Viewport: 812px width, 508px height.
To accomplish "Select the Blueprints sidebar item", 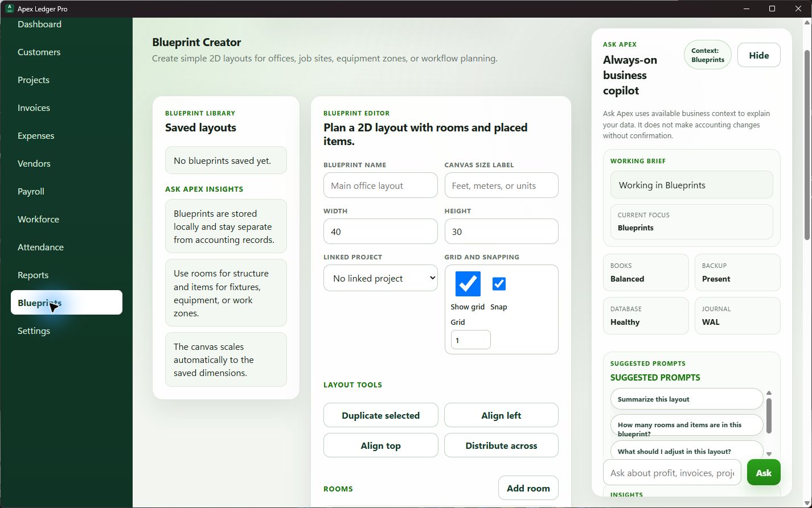I will (67, 303).
